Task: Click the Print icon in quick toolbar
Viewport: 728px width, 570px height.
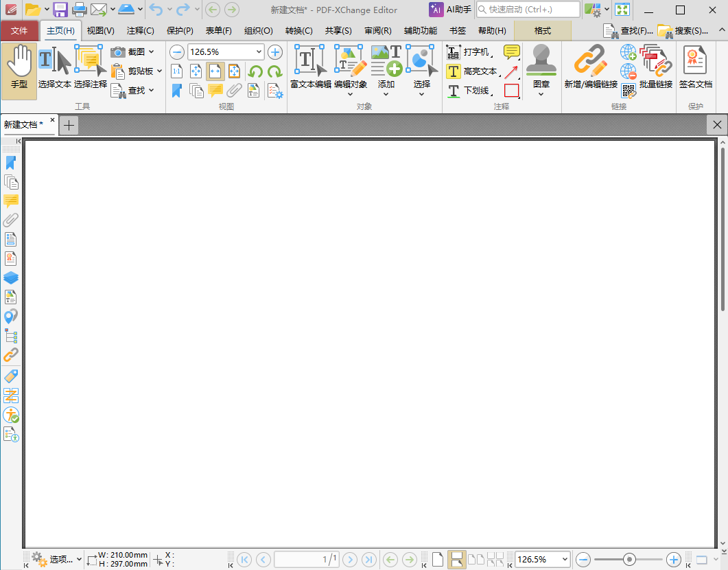Action: (80, 10)
